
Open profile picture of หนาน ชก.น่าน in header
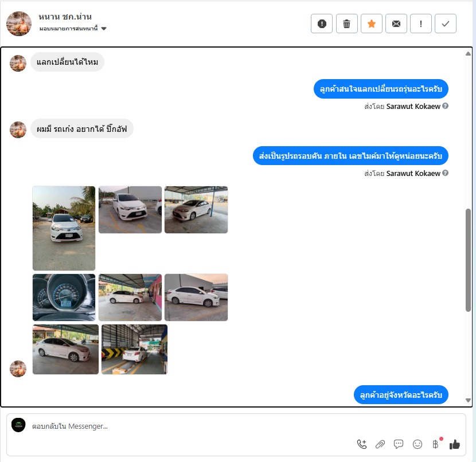[x=19, y=24]
